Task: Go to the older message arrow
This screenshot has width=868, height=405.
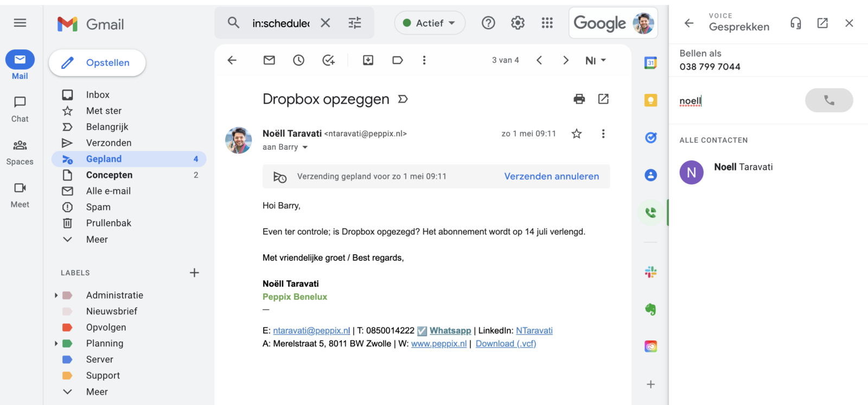Action: click(566, 60)
